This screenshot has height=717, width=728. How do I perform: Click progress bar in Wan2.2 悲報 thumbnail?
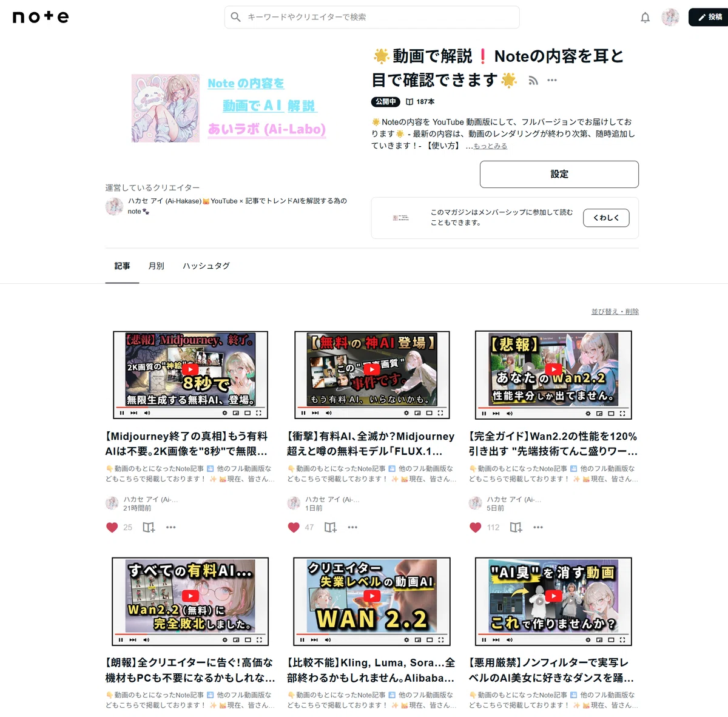point(553,407)
